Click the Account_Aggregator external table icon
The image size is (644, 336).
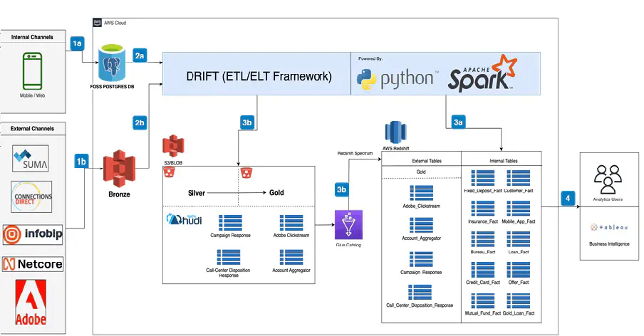click(x=422, y=225)
